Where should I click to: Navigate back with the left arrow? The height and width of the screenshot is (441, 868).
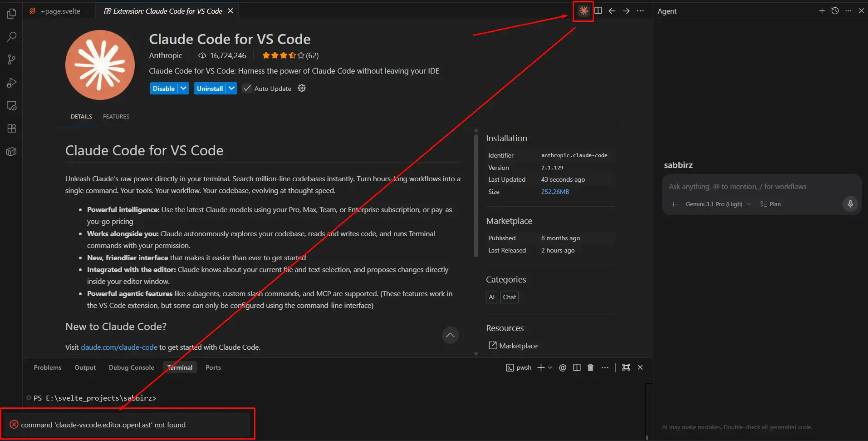point(612,11)
